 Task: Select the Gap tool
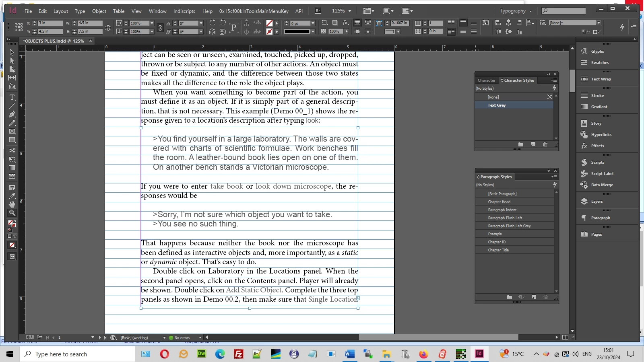[12, 78]
